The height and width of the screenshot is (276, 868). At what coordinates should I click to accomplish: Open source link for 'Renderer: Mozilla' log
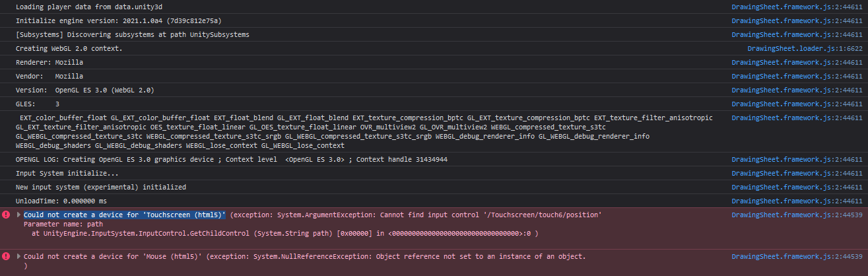click(797, 62)
